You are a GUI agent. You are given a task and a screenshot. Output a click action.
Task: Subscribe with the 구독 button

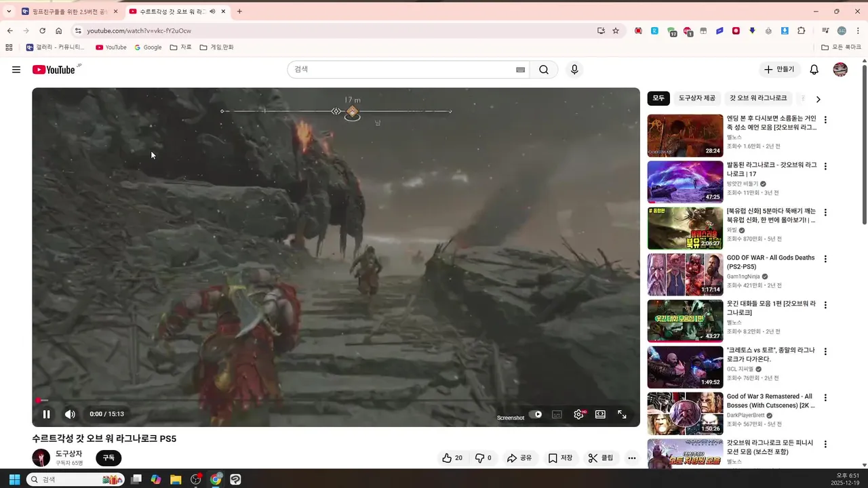[108, 458]
